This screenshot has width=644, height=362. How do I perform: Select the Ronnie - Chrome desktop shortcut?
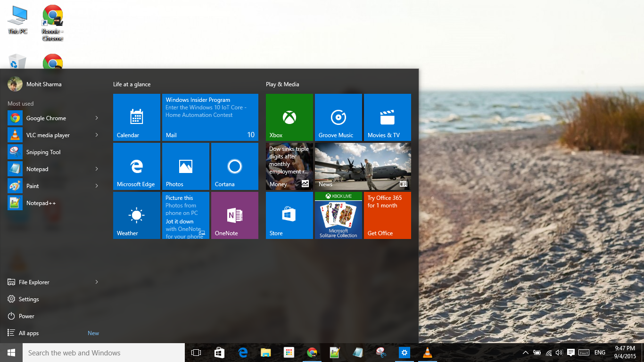point(53,23)
